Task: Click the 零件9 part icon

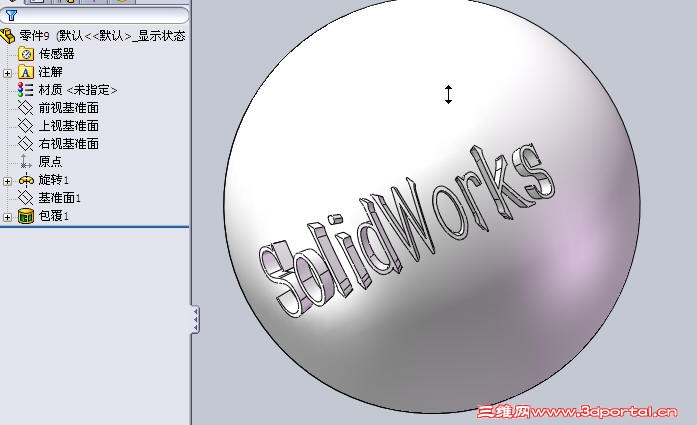Action: click(x=8, y=36)
